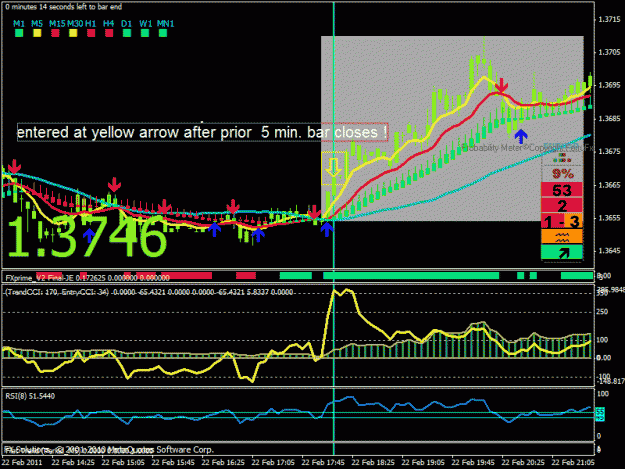The width and height of the screenshot is (625, 469).
Task: Select the D1 timeframe label
Action: (x=126, y=24)
